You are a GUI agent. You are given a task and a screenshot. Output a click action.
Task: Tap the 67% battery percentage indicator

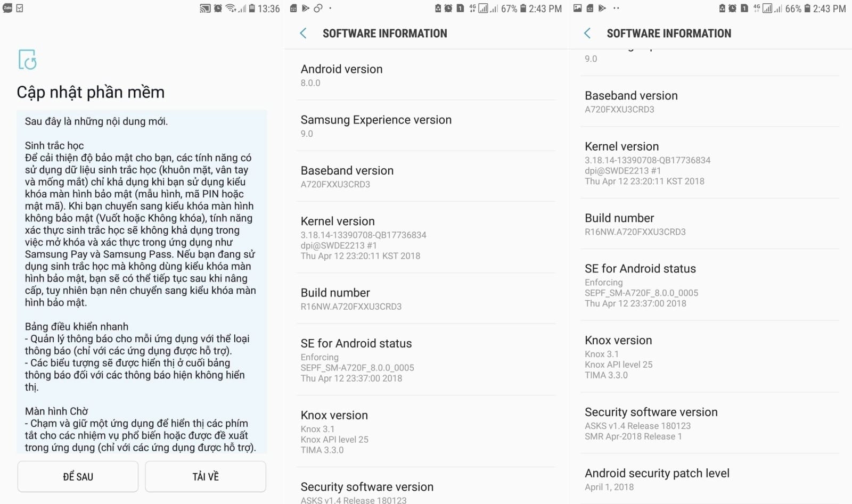(509, 9)
